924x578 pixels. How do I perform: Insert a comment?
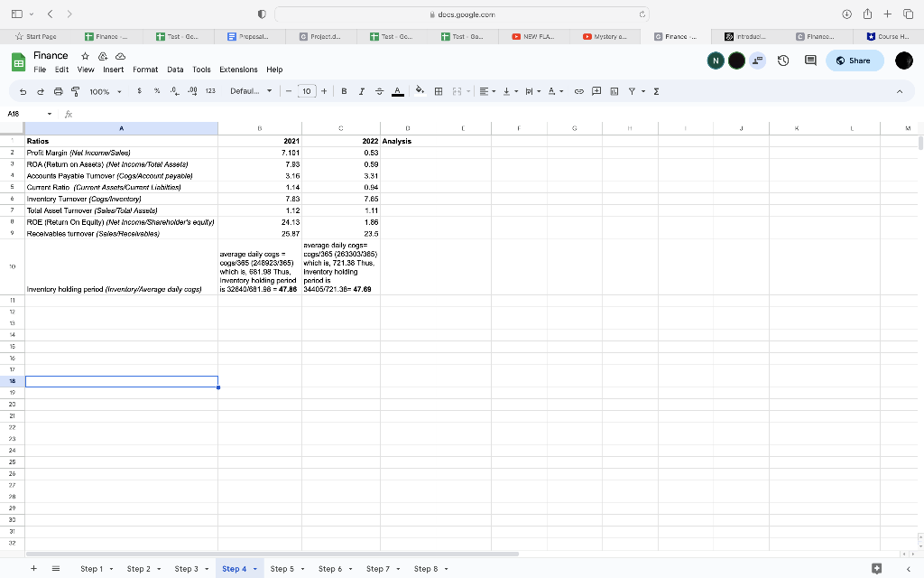click(596, 90)
